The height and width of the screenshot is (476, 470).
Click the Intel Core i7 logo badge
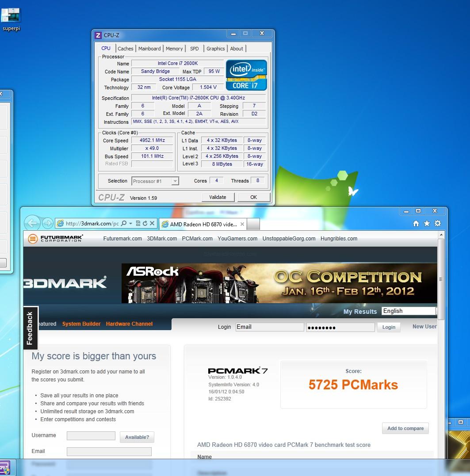pos(246,75)
